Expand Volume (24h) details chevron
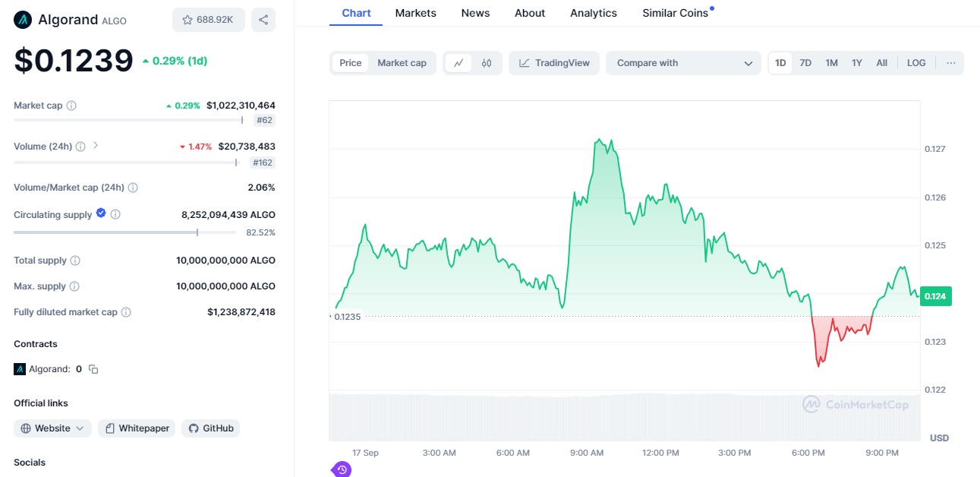The image size is (980, 477). point(96,146)
